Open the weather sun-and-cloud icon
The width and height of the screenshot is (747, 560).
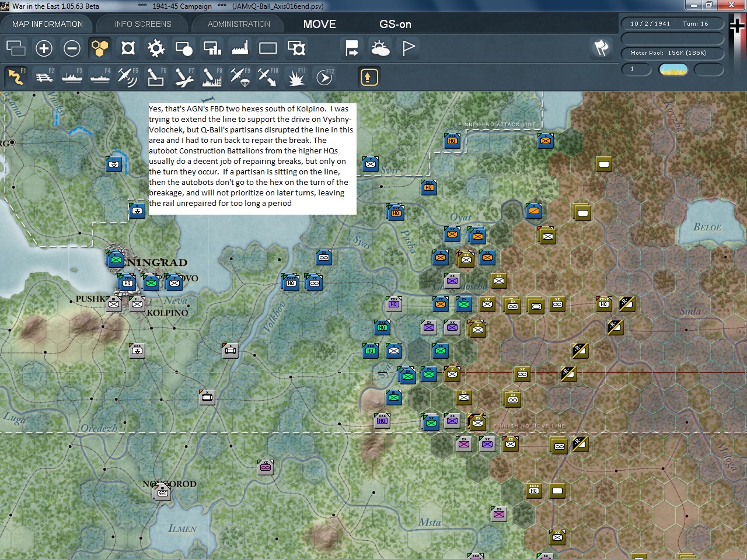tap(380, 48)
